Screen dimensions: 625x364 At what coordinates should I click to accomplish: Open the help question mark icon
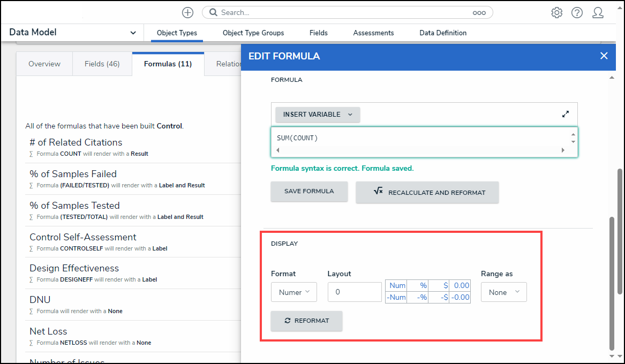pos(577,12)
